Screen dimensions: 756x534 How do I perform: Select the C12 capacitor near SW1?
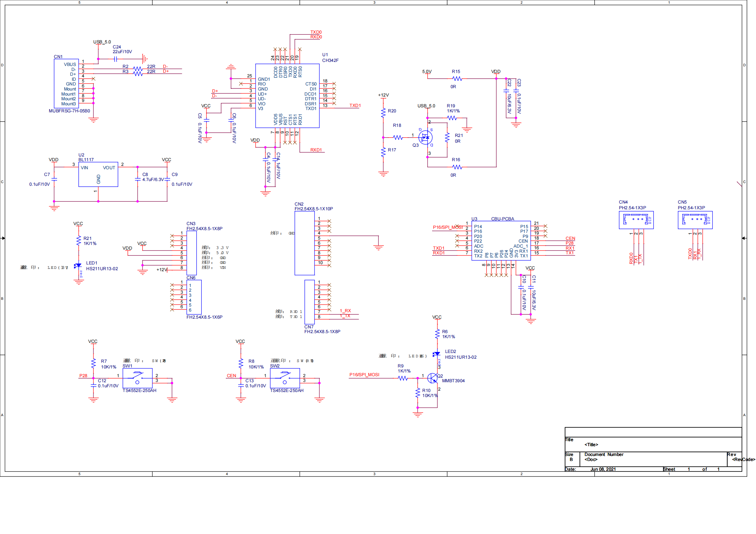pos(93,386)
